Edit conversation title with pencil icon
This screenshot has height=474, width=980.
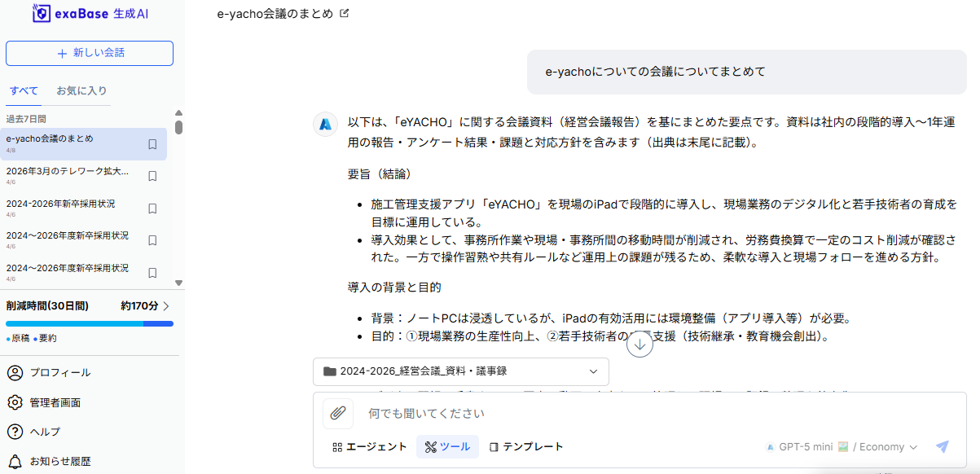[344, 13]
